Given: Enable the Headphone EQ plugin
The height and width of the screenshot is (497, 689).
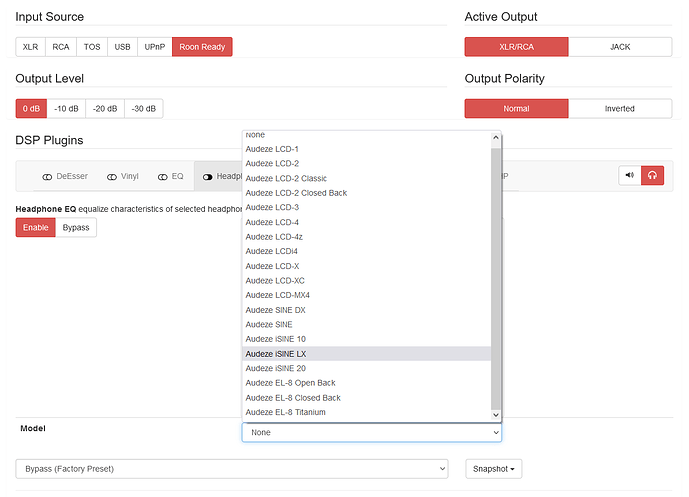Looking at the screenshot, I should coord(36,228).
